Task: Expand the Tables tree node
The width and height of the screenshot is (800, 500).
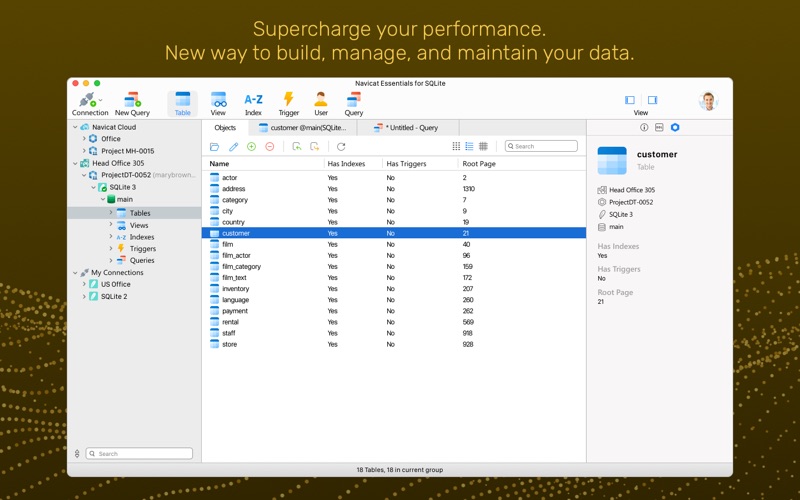Action: pyautogui.click(x=111, y=213)
